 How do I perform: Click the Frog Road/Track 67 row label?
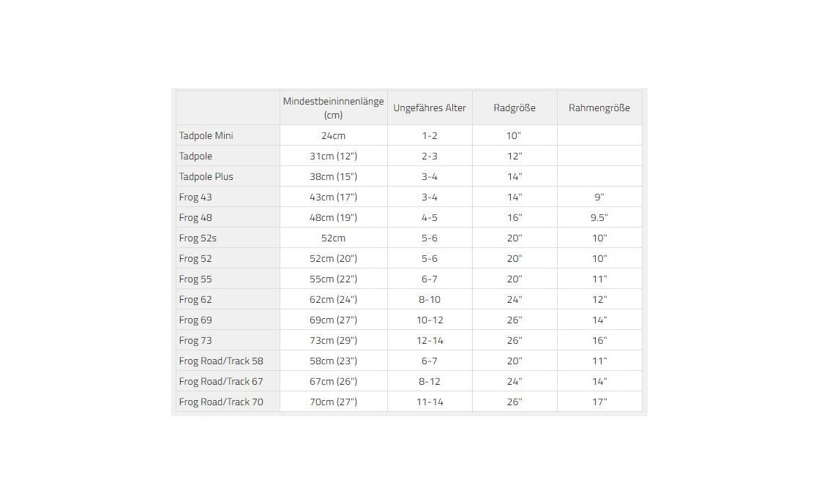point(221,381)
